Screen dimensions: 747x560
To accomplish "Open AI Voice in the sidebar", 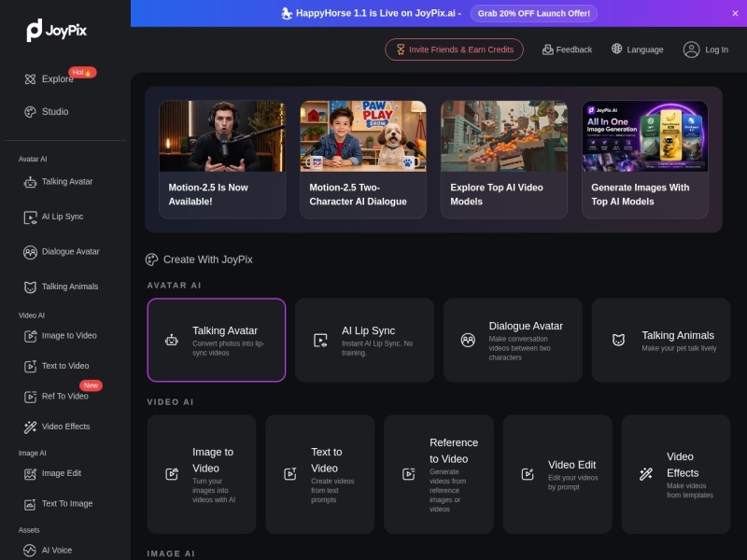I will [x=49, y=550].
